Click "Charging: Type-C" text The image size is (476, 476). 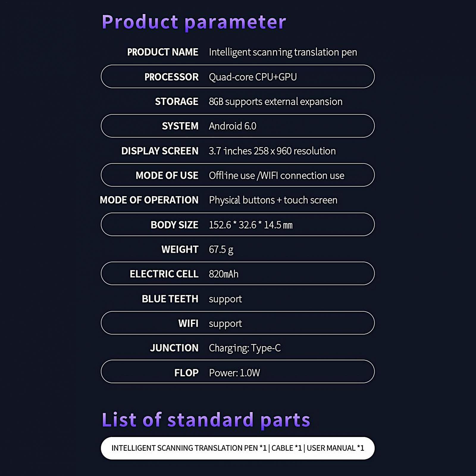[x=245, y=348]
